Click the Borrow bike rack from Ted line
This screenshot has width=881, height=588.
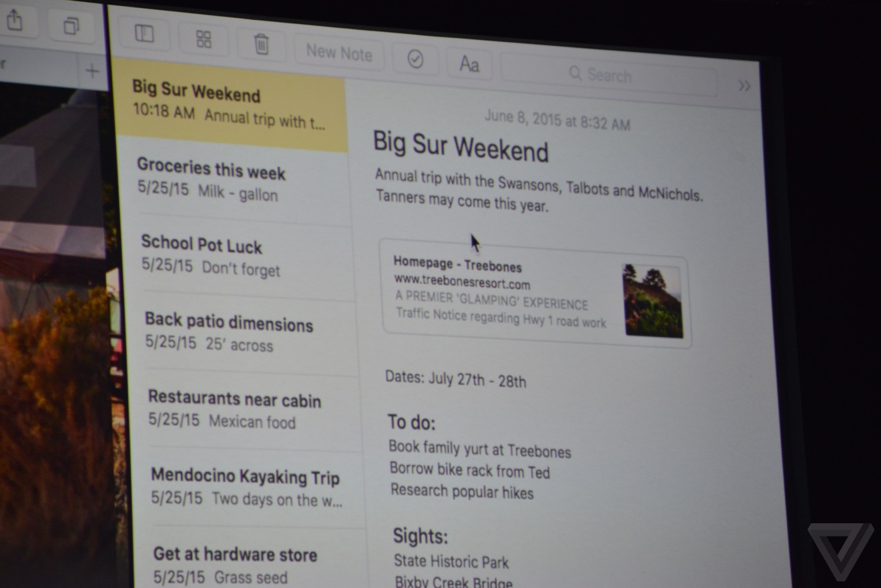(470, 470)
